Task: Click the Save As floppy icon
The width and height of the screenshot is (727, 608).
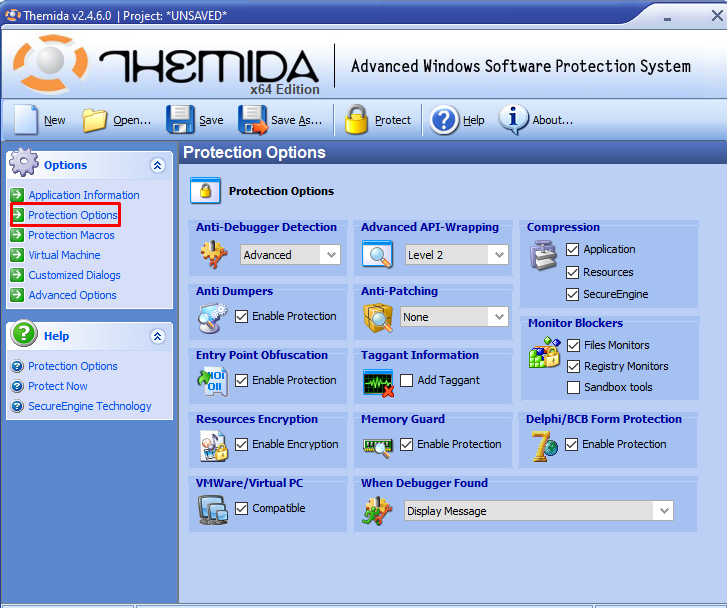Action: (x=253, y=120)
